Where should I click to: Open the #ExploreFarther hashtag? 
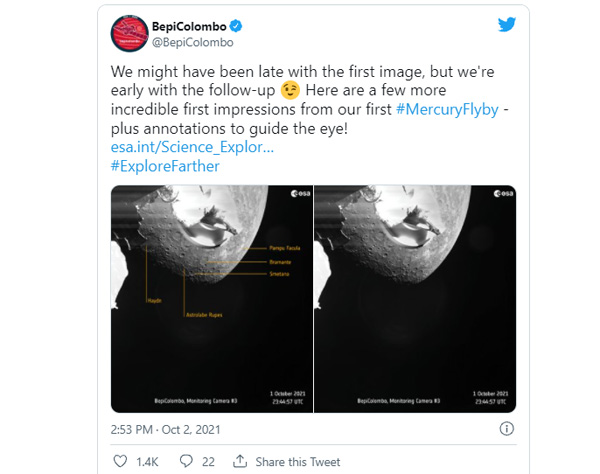point(165,166)
